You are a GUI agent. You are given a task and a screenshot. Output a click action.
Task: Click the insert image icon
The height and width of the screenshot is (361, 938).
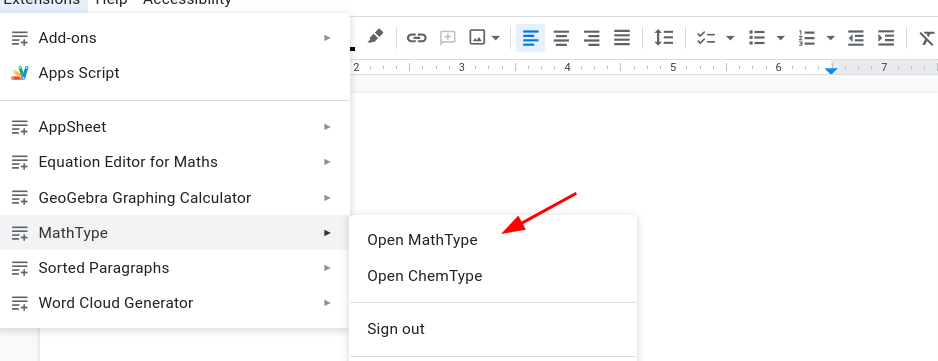[x=477, y=38]
